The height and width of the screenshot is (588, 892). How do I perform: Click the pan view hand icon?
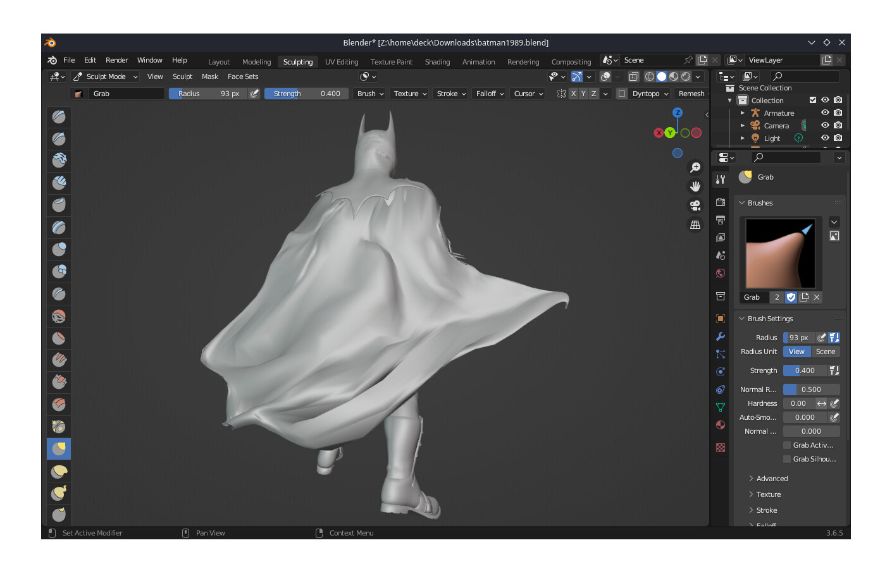point(695,187)
